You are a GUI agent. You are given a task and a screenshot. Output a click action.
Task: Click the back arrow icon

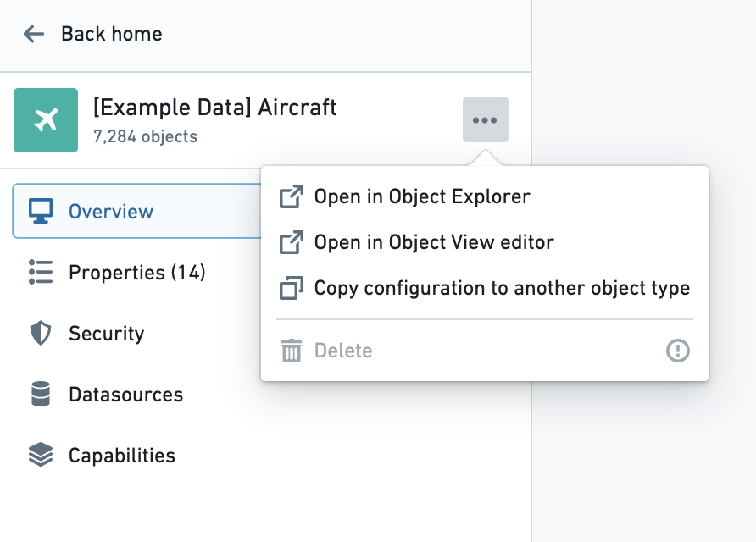click(34, 34)
